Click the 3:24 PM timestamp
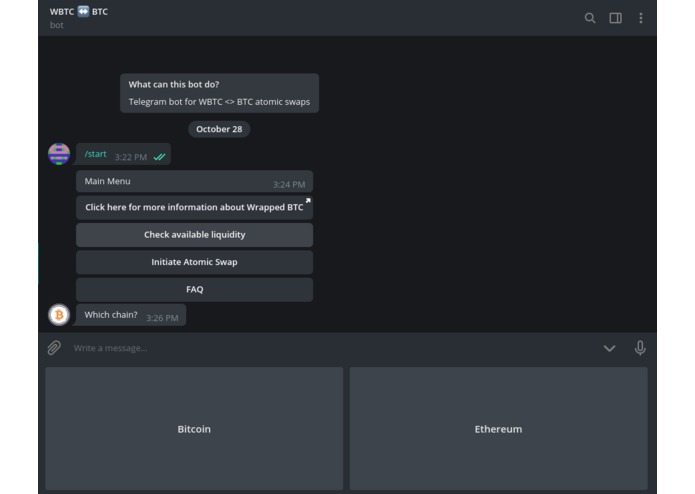 [289, 184]
